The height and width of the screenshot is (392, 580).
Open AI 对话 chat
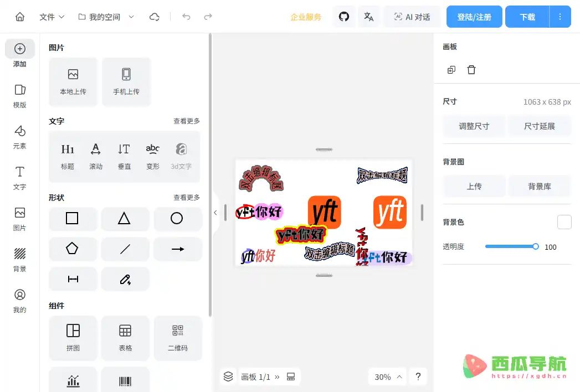(412, 17)
